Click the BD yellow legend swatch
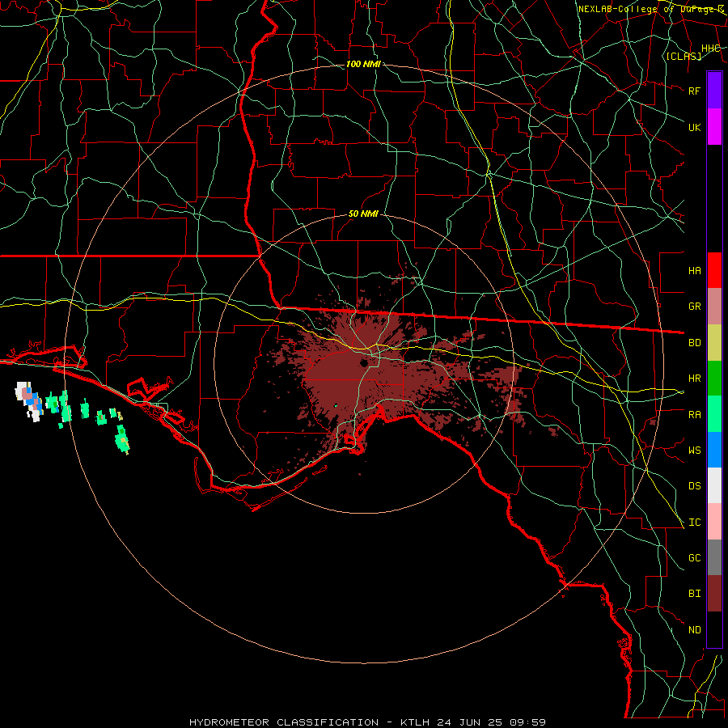 click(x=714, y=343)
